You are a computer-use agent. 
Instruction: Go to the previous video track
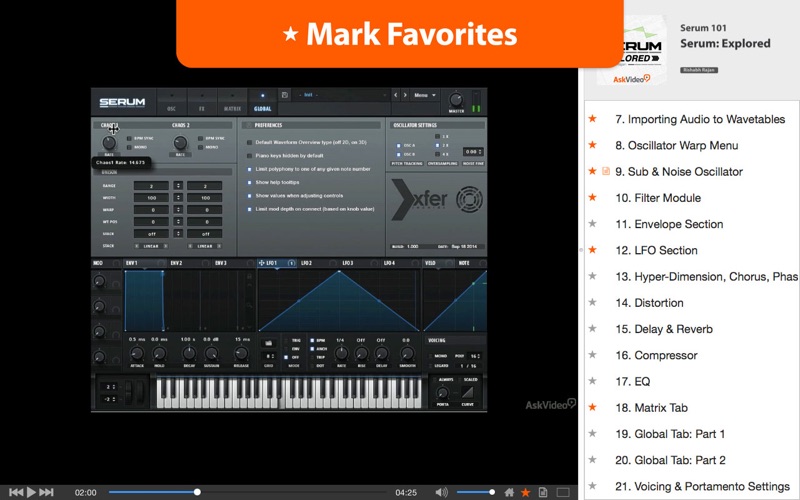pyautogui.click(x=16, y=492)
